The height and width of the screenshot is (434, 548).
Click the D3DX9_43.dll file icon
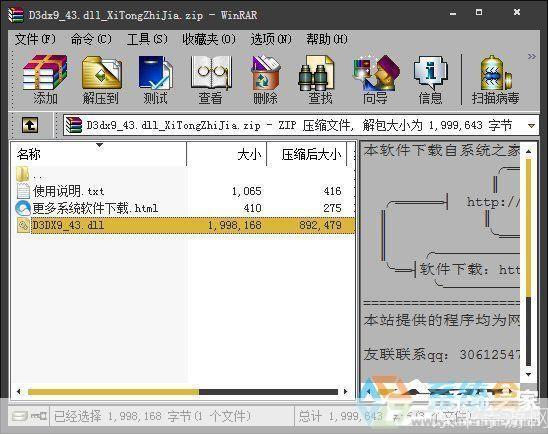[x=23, y=225]
